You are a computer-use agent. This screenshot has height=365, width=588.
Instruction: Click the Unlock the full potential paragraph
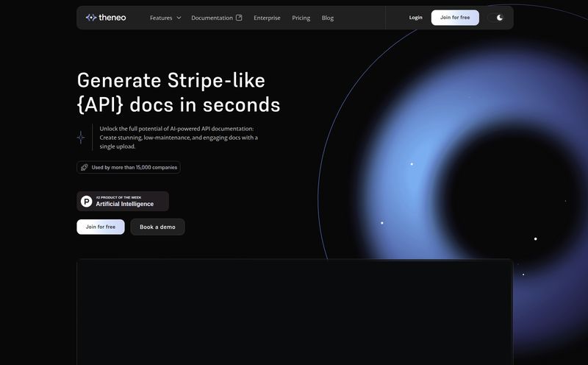pos(179,138)
